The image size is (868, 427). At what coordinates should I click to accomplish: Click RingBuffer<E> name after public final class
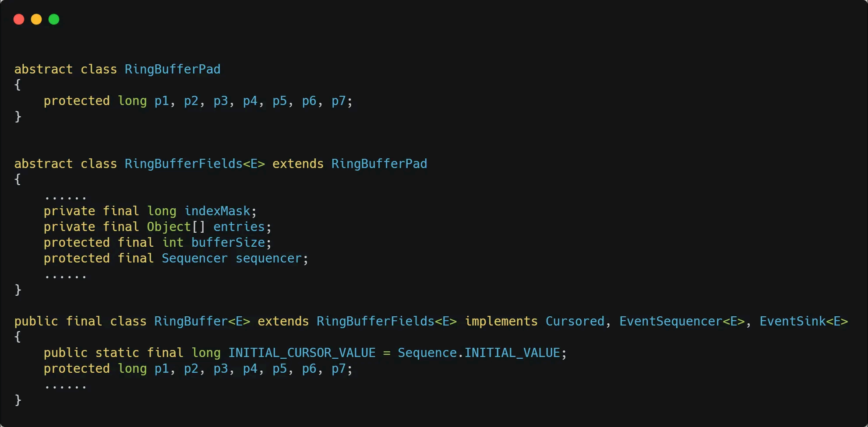(x=202, y=321)
